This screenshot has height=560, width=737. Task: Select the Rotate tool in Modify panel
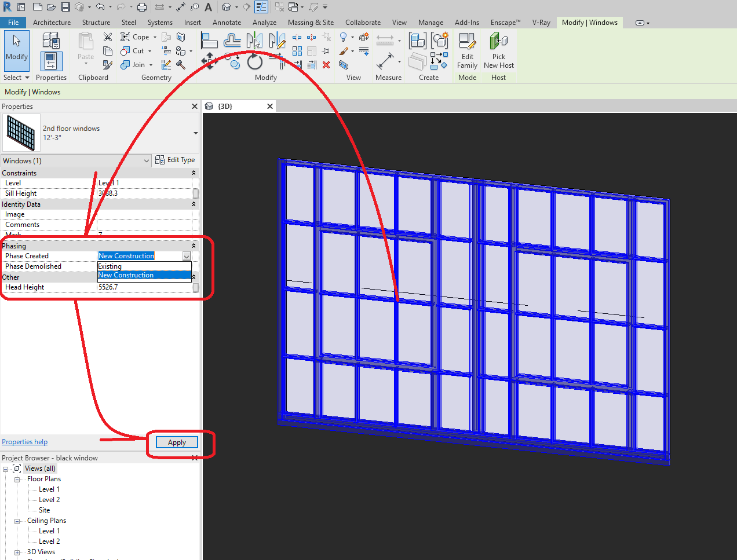point(254,60)
